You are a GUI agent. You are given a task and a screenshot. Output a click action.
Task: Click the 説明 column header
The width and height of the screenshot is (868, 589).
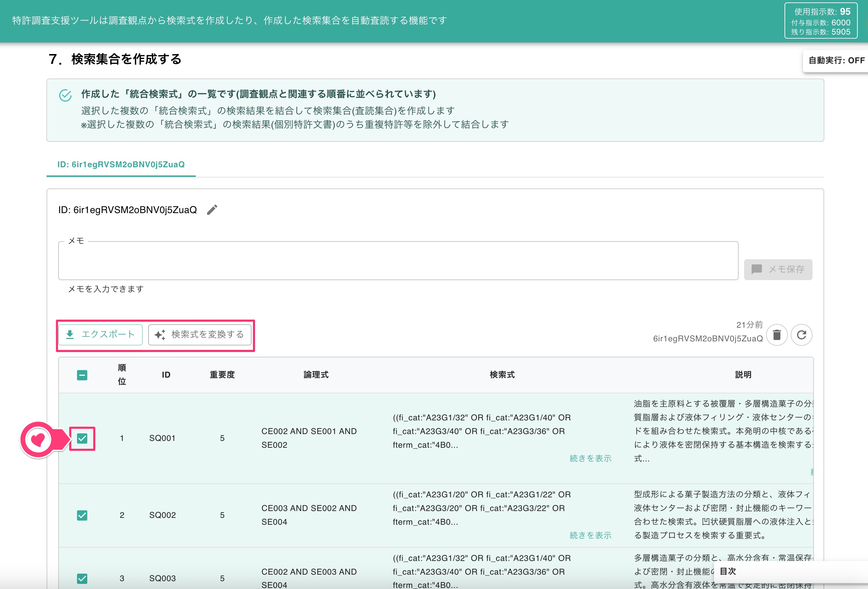[743, 375]
